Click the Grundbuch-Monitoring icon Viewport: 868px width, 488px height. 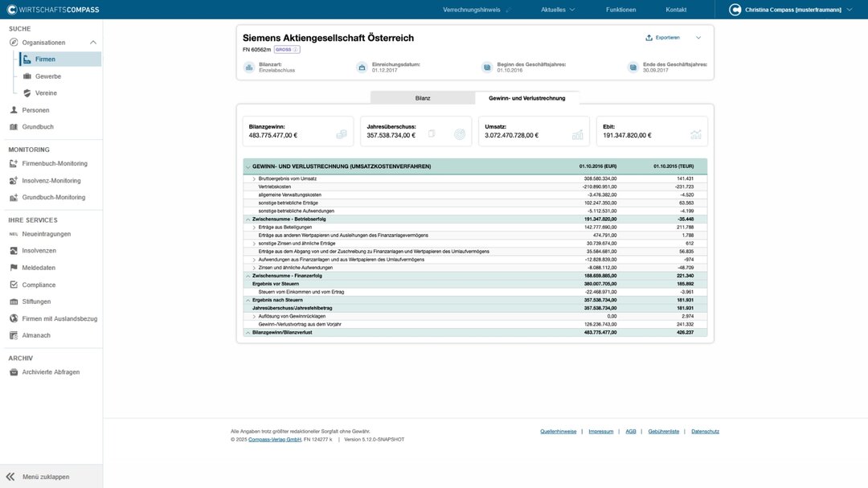(x=14, y=197)
